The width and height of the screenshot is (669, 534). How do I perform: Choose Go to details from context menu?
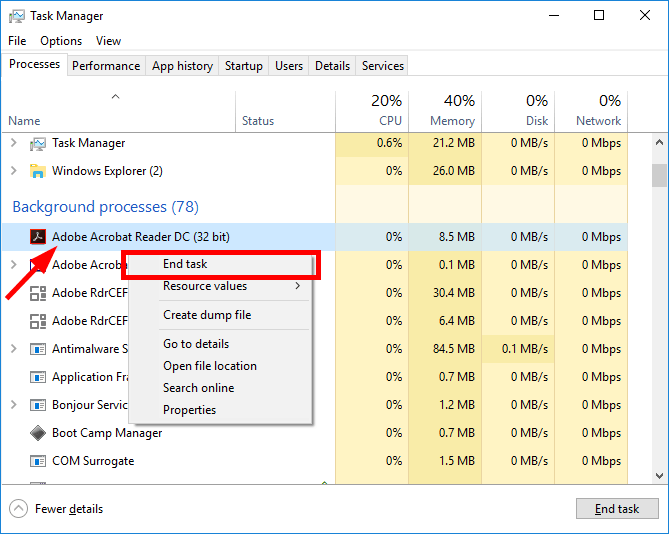click(x=220, y=344)
